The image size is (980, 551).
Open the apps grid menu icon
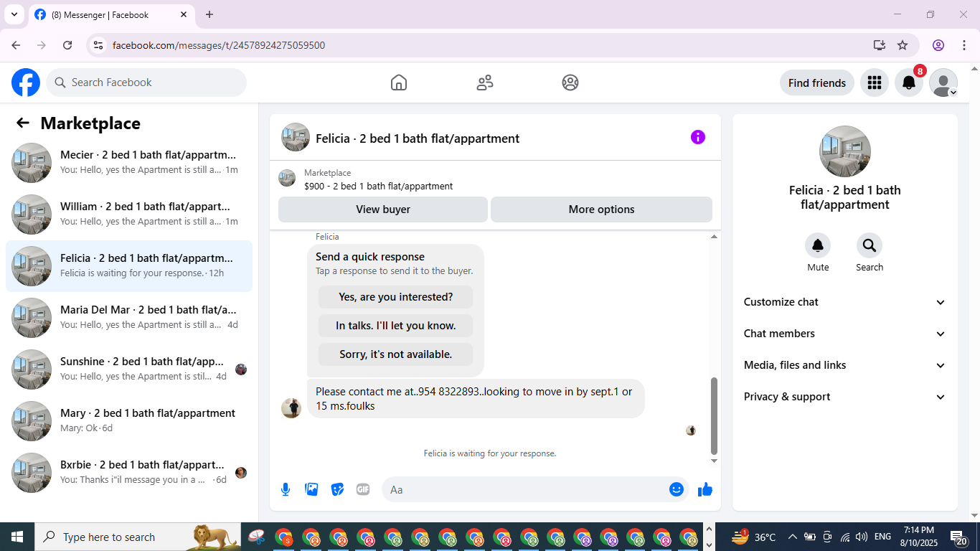[x=874, y=83]
